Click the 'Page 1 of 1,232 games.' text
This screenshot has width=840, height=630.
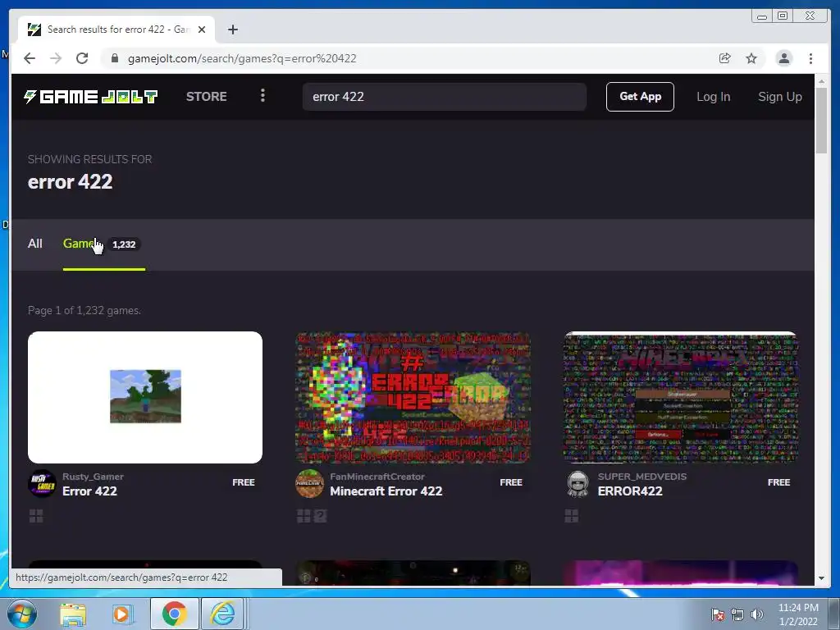click(84, 310)
